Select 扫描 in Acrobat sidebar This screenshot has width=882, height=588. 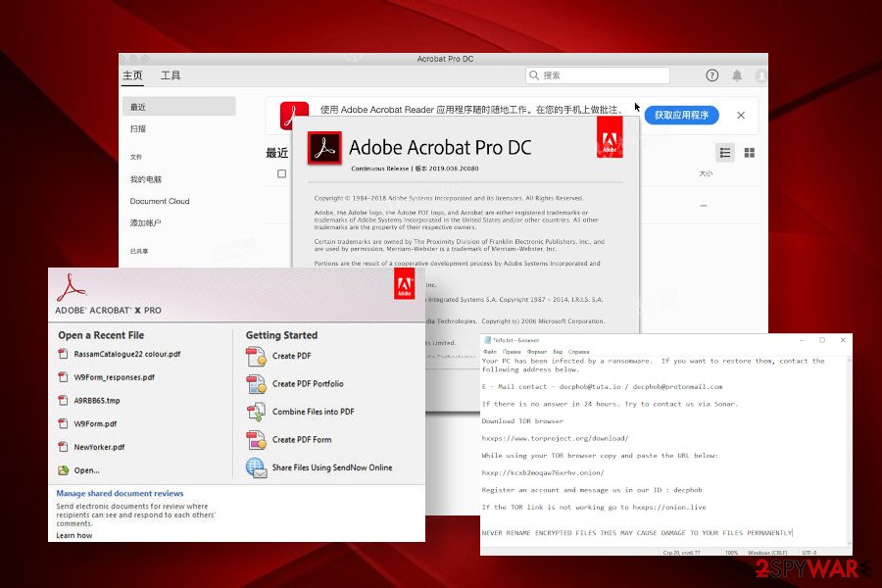(x=138, y=128)
